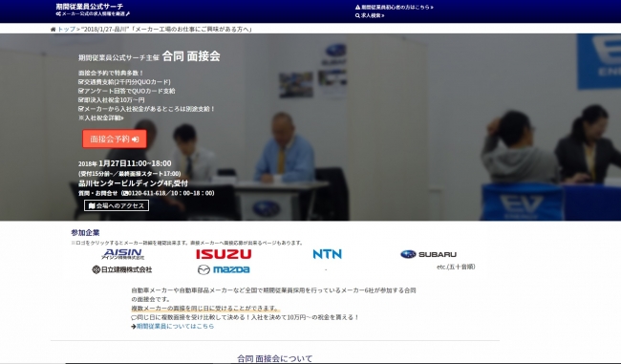Screen dimensions: 621x364
Task: Click the SUBARU logo
Action: [x=429, y=254]
